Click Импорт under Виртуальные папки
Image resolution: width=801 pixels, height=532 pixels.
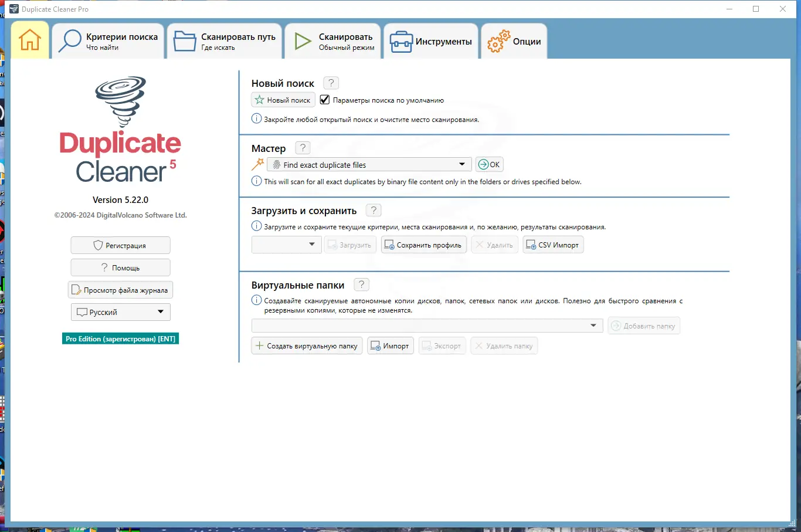(x=390, y=345)
